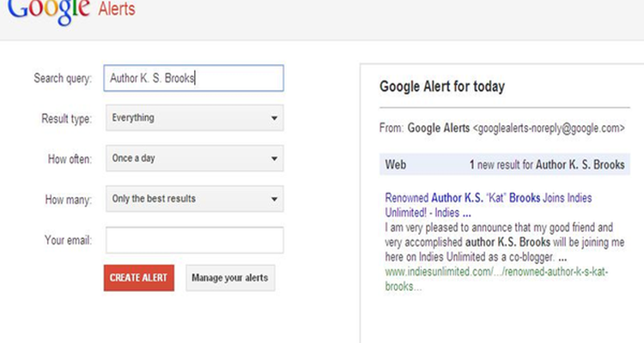Open Manage your alerts
The height and width of the screenshot is (343, 644).
pos(230,278)
